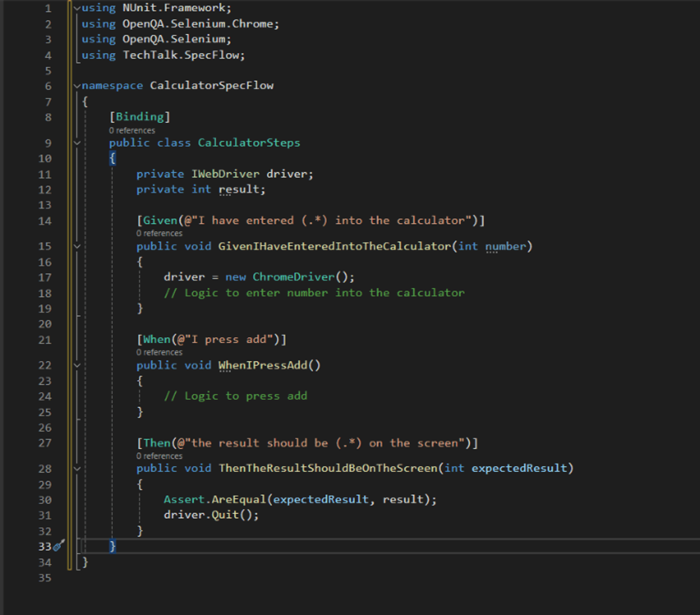Click the WhenIPressAdd method name
Image resolution: width=700 pixels, height=615 pixels.
(x=263, y=365)
